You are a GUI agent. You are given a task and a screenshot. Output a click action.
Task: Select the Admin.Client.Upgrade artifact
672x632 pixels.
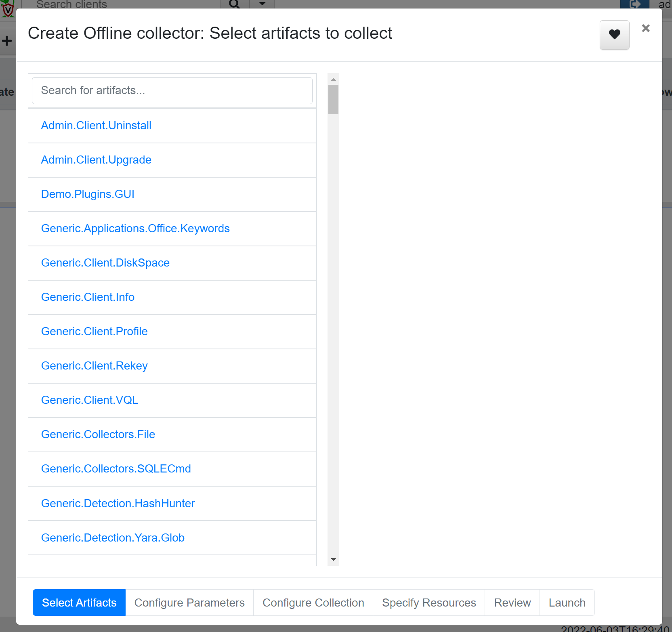click(172, 160)
